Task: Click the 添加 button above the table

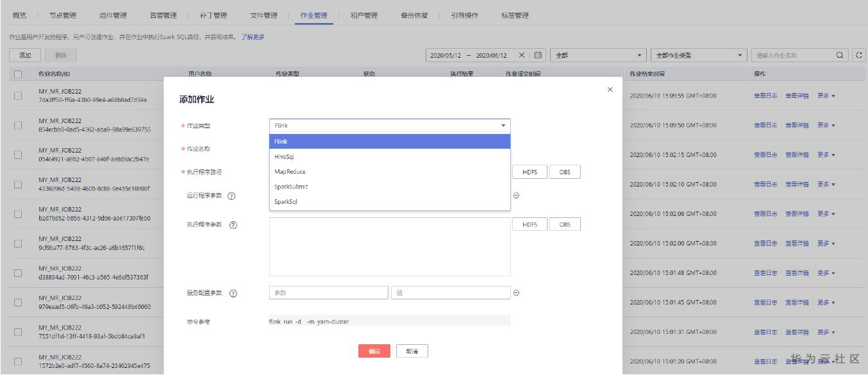Action: 26,56
